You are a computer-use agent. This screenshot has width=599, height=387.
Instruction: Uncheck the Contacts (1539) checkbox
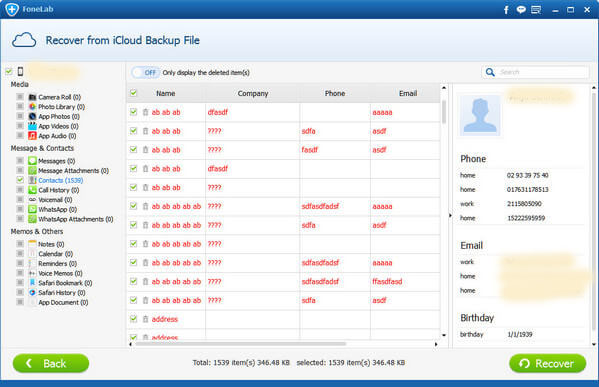coord(20,180)
